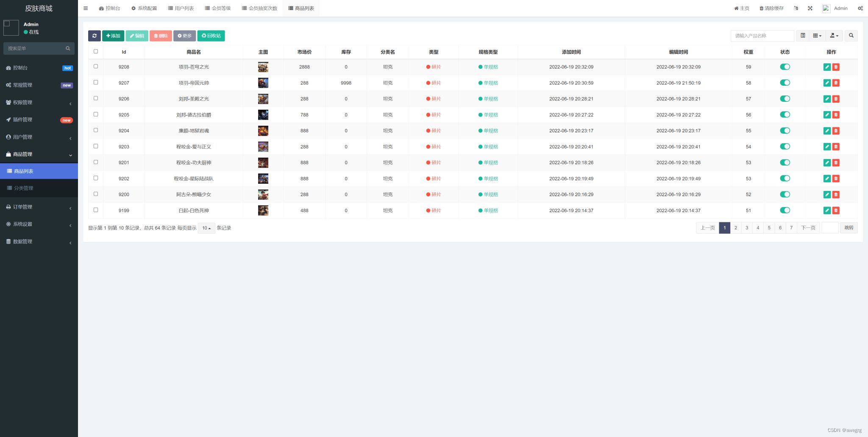Click the delete icon for row 9199
This screenshot has height=437, width=868.
tap(836, 210)
